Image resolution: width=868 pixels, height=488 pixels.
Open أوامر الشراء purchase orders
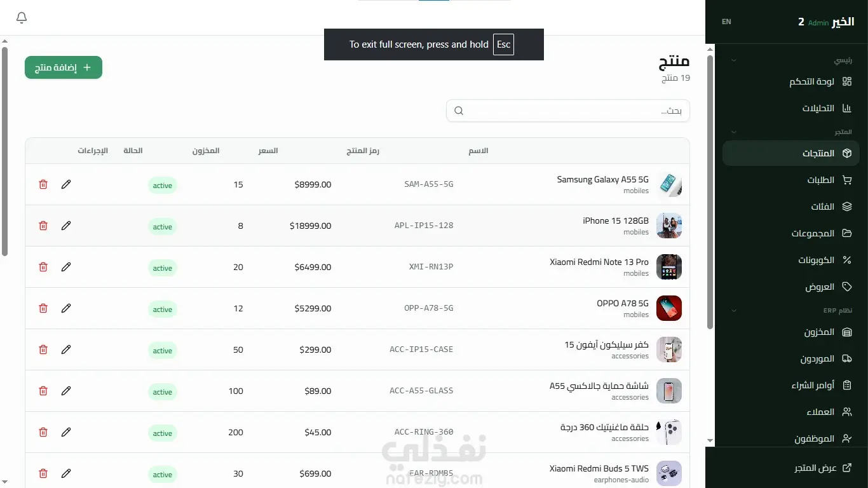[x=791, y=385]
